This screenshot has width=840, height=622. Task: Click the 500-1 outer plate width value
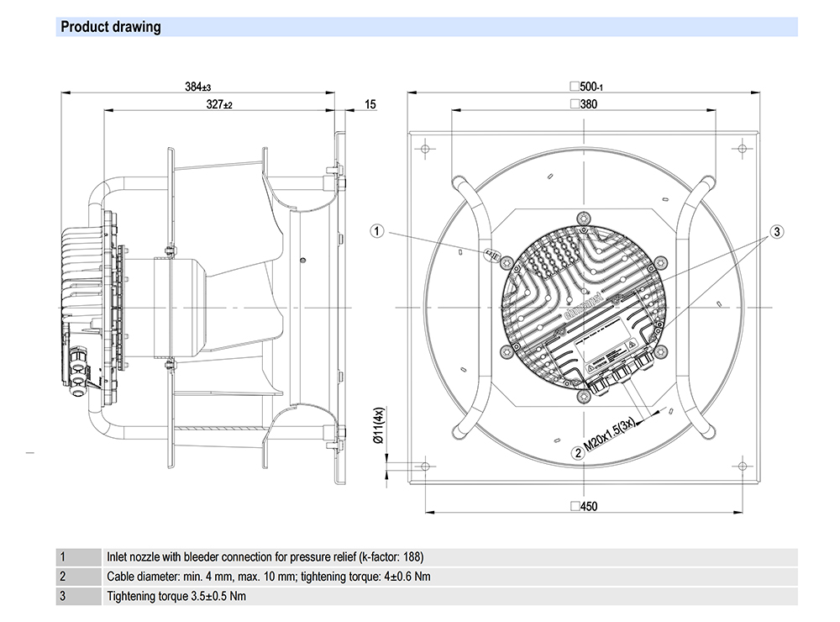(593, 87)
